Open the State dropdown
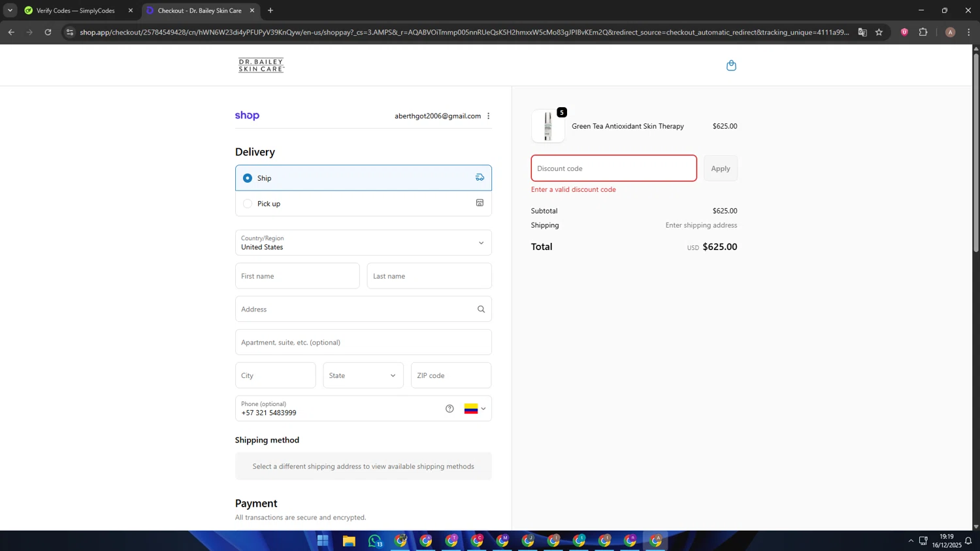980x551 pixels. [x=363, y=375]
